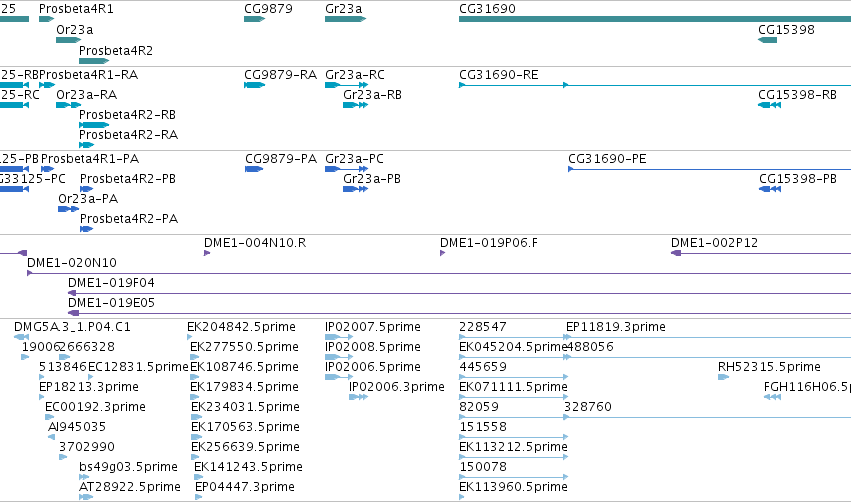Select the 445659 feature label
The height and width of the screenshot is (502, 851).
pyautogui.click(x=483, y=367)
